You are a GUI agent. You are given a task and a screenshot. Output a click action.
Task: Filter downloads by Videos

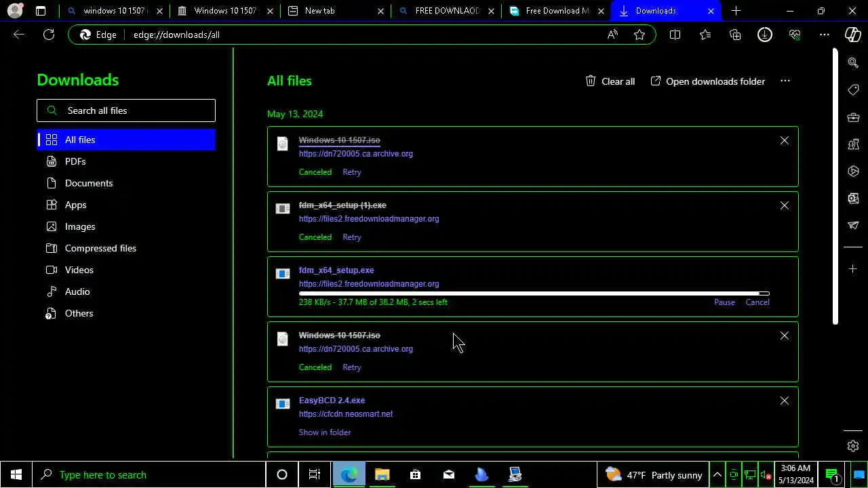(x=126, y=270)
